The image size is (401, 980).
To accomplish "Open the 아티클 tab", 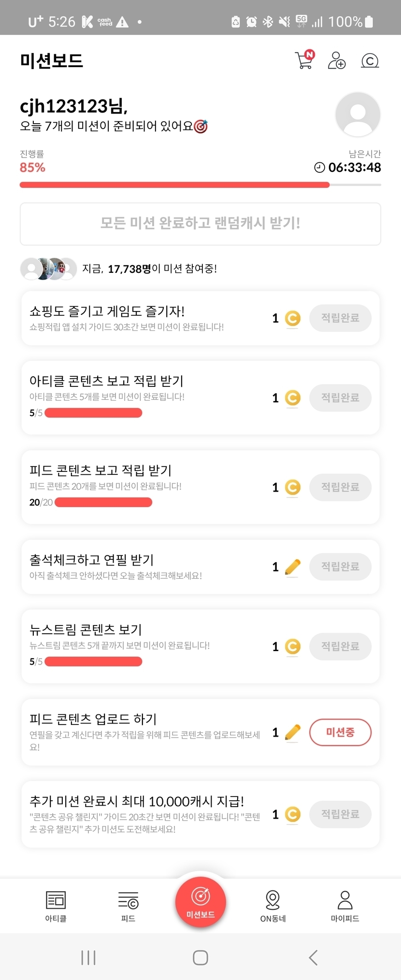I will (56, 906).
